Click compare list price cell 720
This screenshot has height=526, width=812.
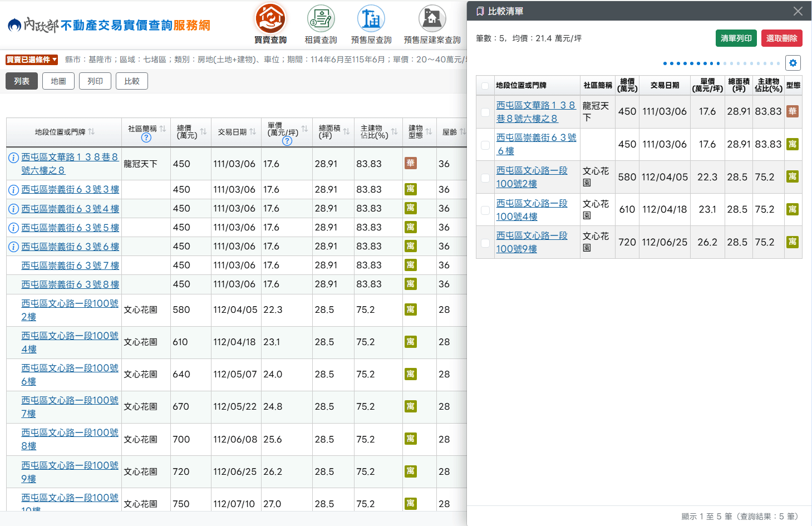coord(627,242)
